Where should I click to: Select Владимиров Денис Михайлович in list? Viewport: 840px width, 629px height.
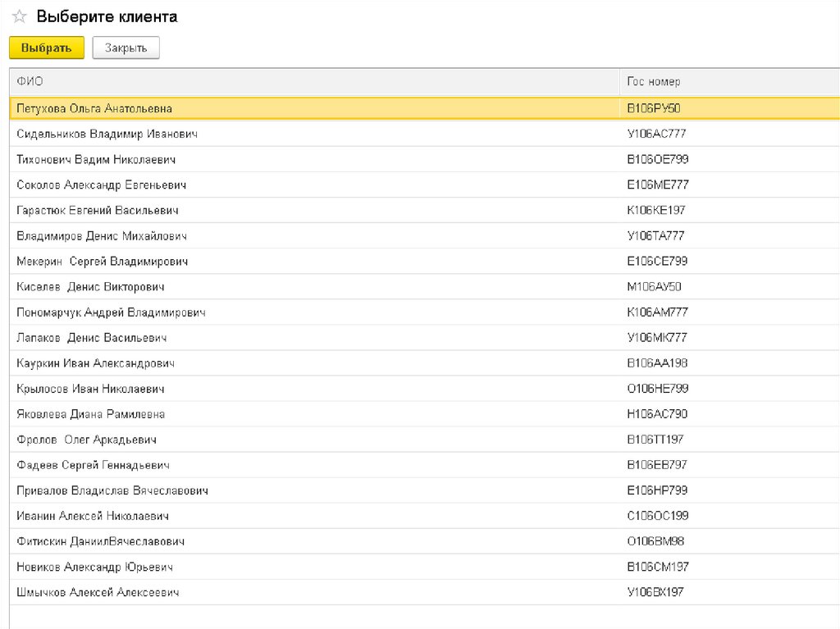pos(102,236)
